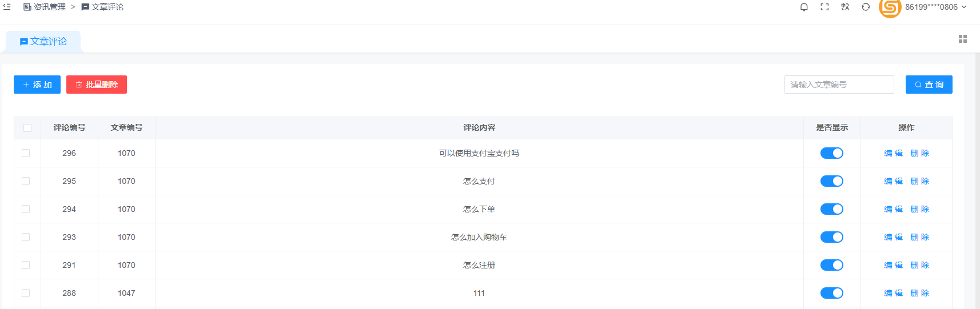Click the 查询 search button
Screen dimensions: 980x309
click(929, 85)
